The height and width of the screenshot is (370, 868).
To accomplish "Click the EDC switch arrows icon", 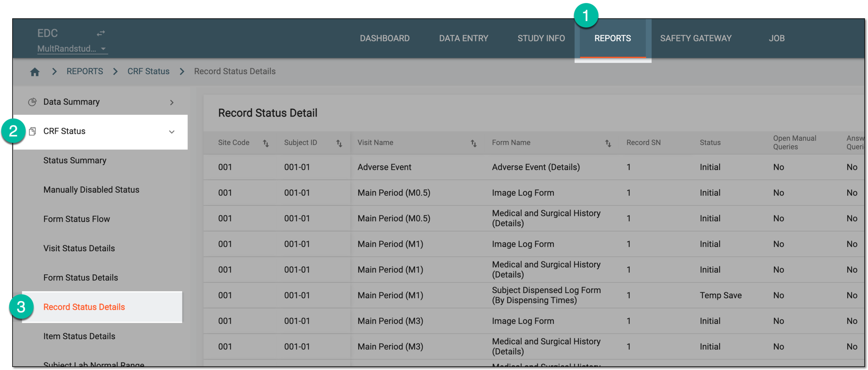I will click(x=101, y=33).
